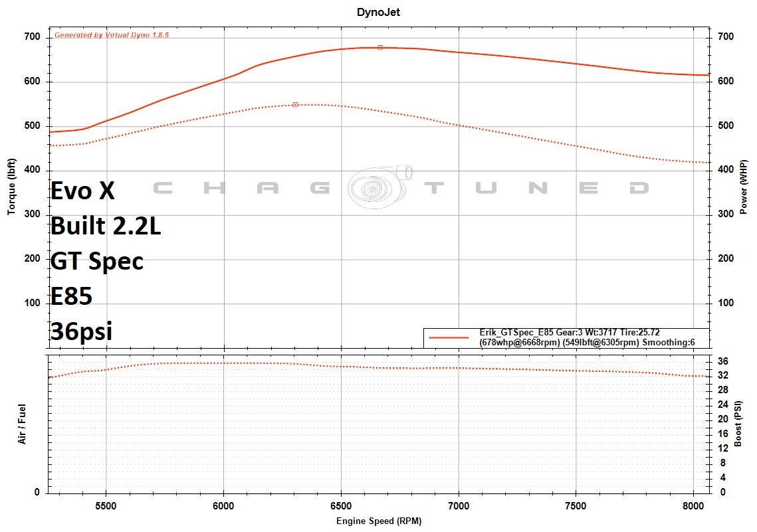
Task: Click the 28 label on the Boost axis
Action: tap(722, 390)
